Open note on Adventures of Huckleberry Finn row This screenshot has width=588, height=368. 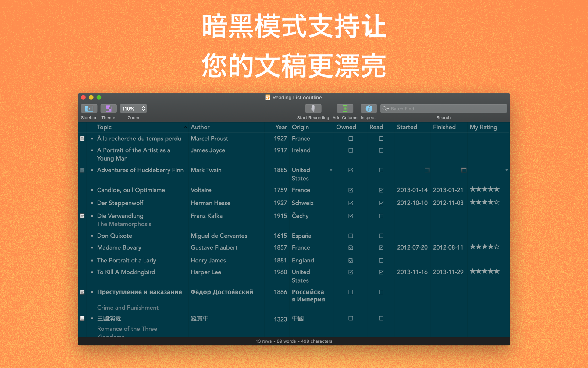(x=82, y=170)
